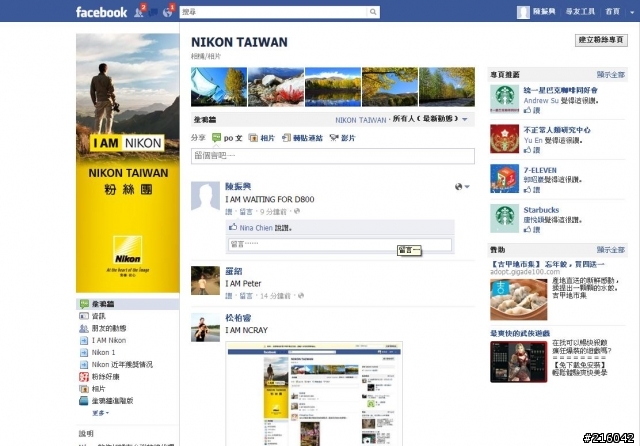Select the 'po 文' post icon
The image size is (640, 446).
point(216,138)
